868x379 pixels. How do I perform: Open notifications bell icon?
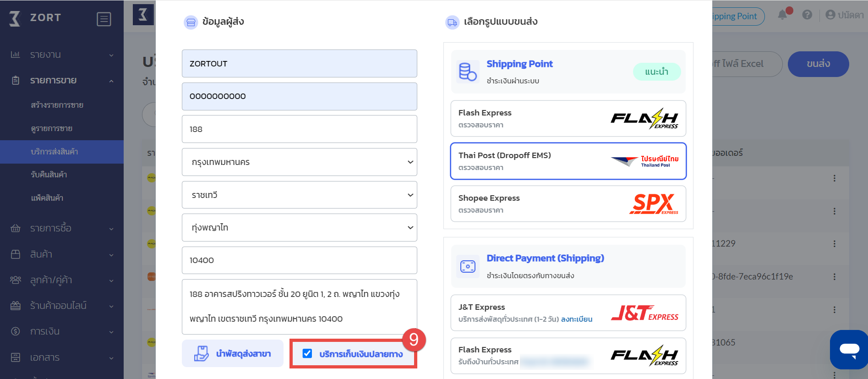[x=783, y=15]
